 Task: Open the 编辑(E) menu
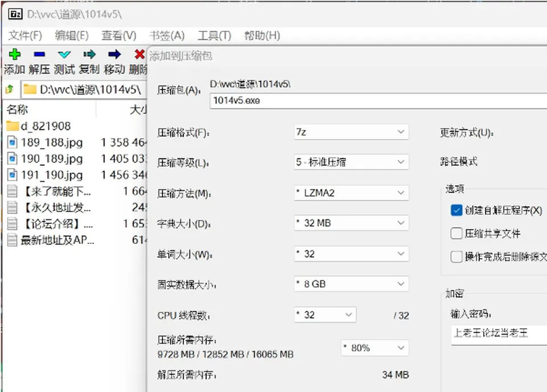click(x=72, y=35)
